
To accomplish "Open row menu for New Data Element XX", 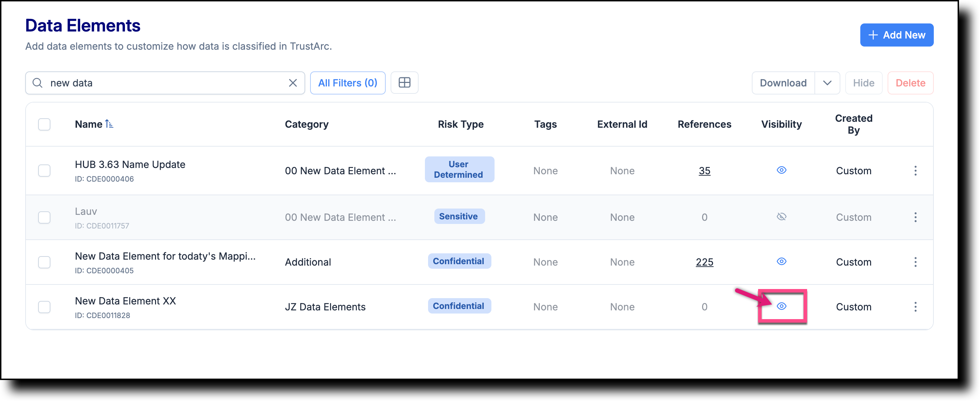I will point(915,307).
